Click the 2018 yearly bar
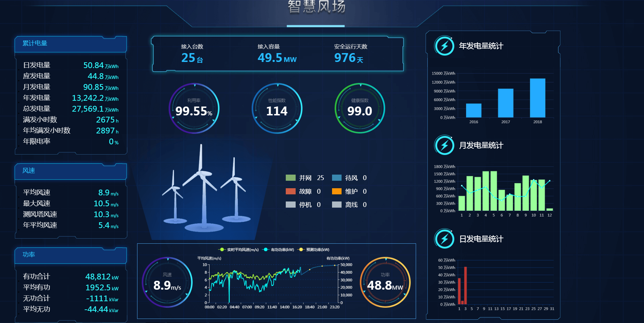 pos(538,98)
